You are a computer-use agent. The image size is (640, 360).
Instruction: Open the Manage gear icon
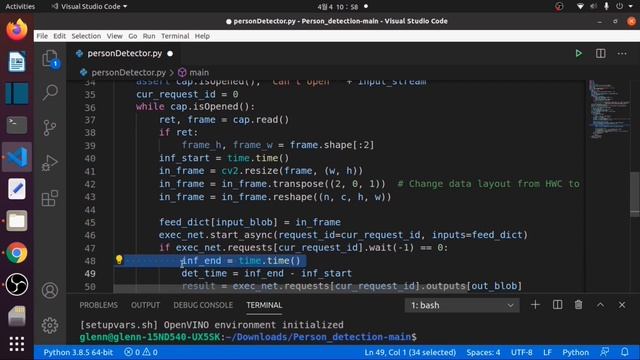pyautogui.click(x=50, y=325)
